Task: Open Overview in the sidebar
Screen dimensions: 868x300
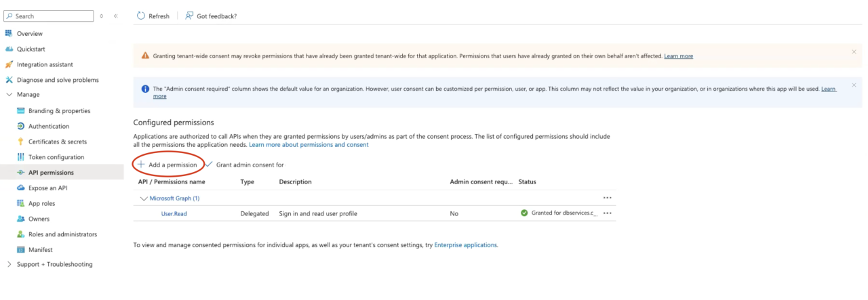Action: pyautogui.click(x=30, y=33)
